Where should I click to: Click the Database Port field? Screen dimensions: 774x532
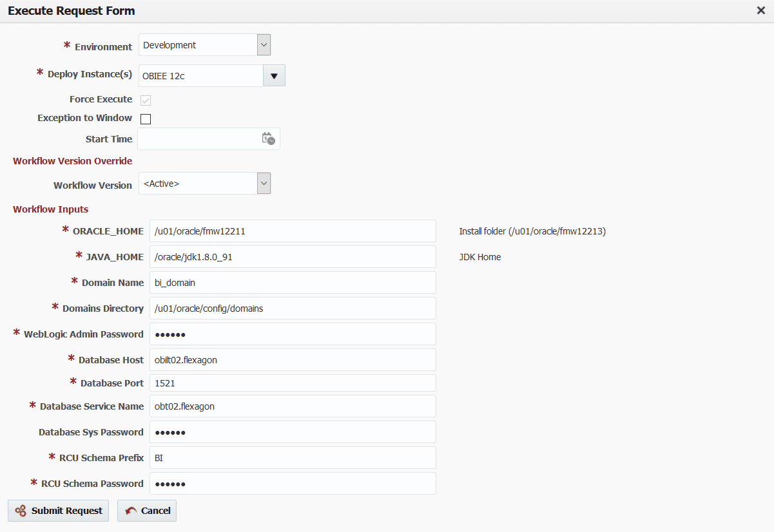293,383
